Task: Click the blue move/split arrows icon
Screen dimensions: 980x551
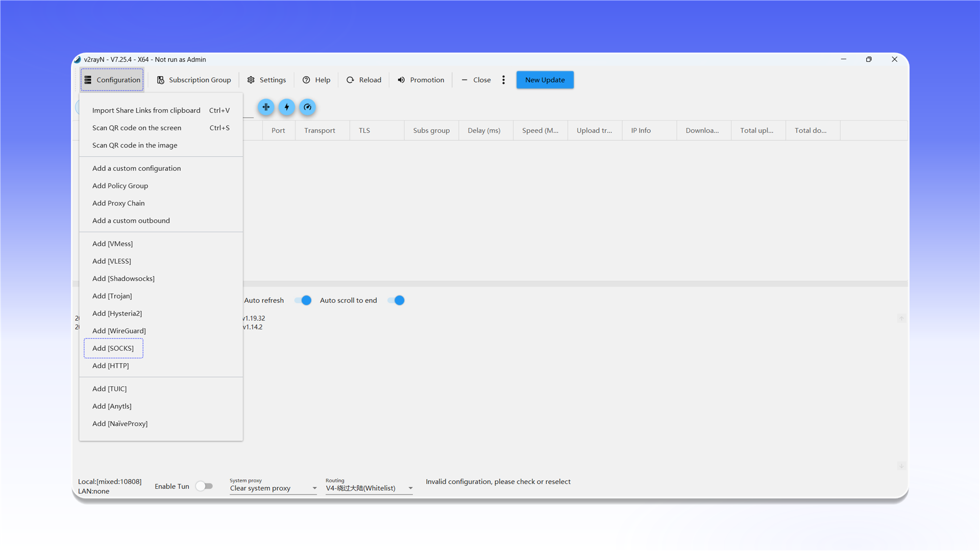Action: click(x=266, y=107)
